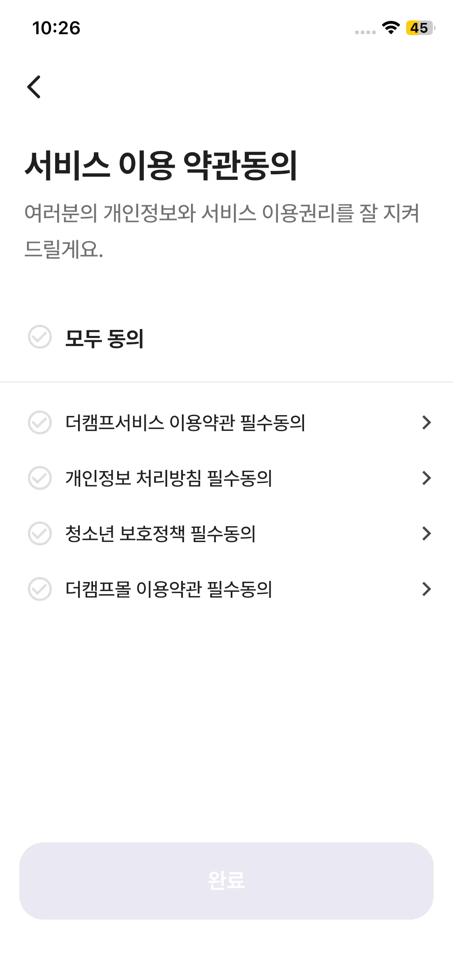Screen dimensions: 453x980
Task: Check 개인정보 처리방침 필수동의 checkbox
Action: [40, 478]
